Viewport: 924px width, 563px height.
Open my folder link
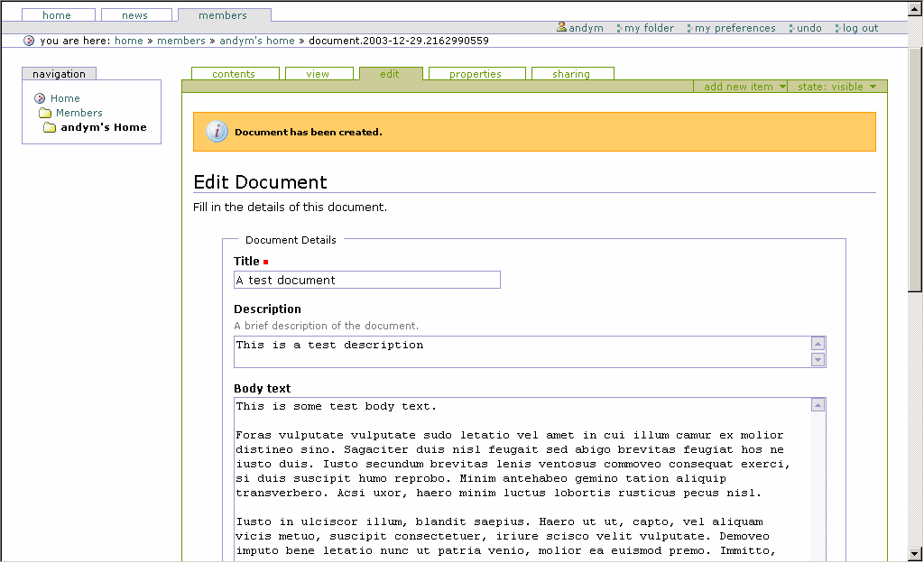point(649,28)
